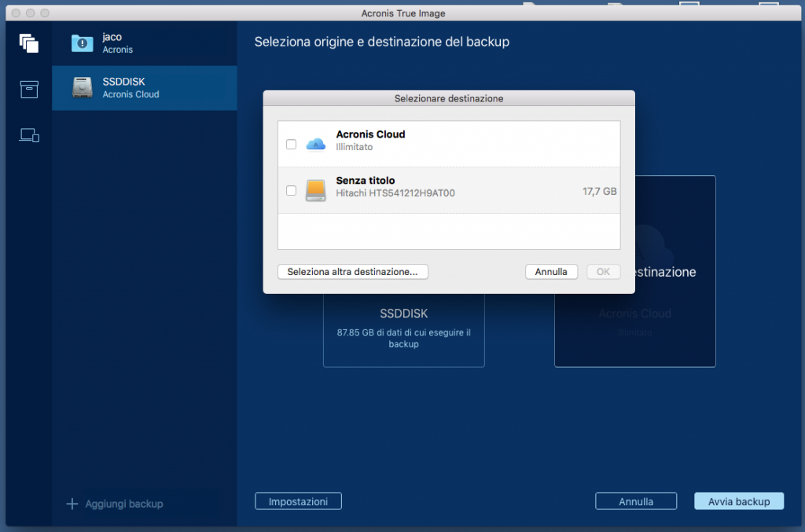Select the jaco Acronis backup entry
Screen dimensions: 805x532
[x=145, y=43]
